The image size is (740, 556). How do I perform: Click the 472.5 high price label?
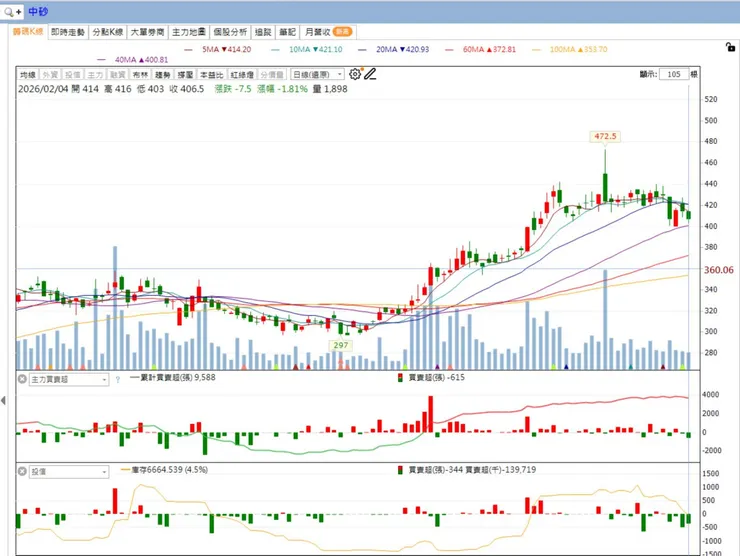(x=605, y=136)
